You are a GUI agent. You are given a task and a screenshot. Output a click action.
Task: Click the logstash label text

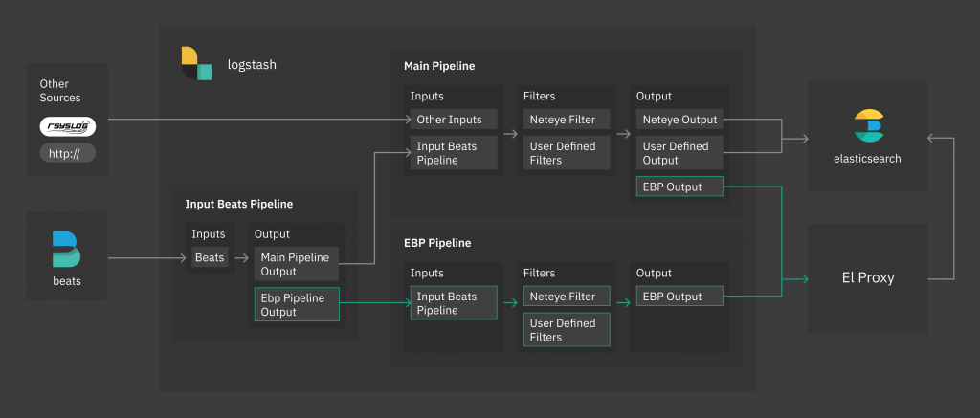point(252,64)
